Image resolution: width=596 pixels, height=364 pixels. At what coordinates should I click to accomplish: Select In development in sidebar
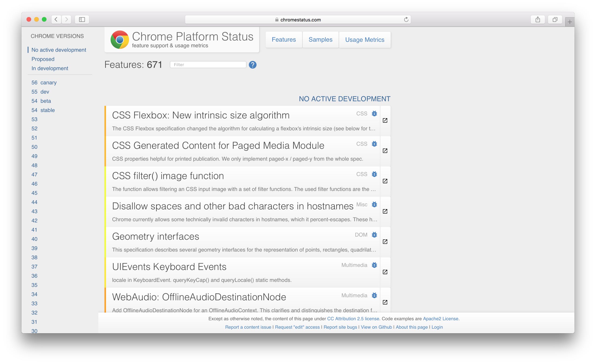pos(50,68)
